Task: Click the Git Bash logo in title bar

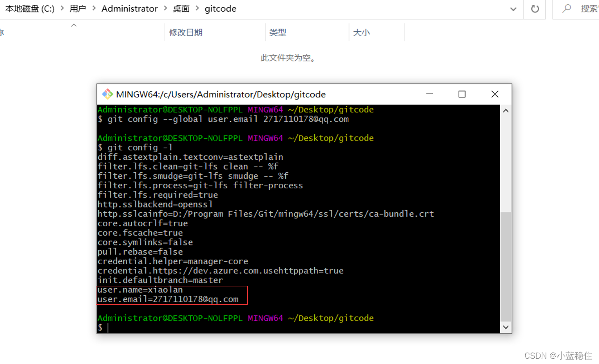Action: click(x=107, y=94)
